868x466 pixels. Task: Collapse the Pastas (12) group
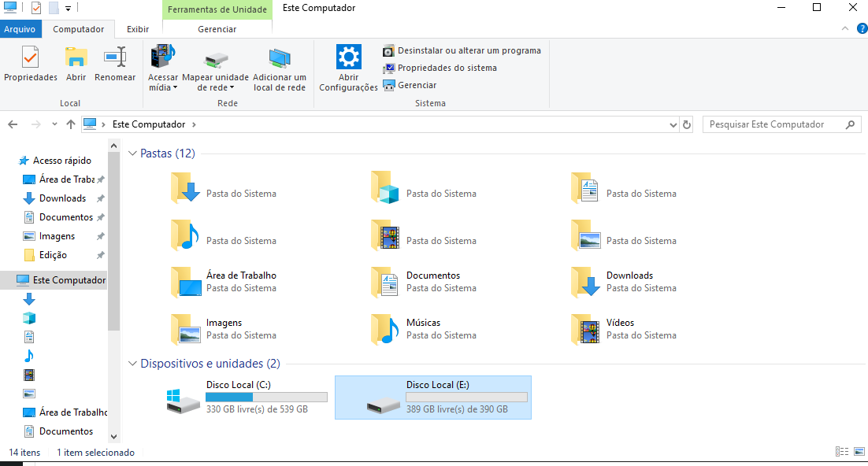click(x=132, y=153)
